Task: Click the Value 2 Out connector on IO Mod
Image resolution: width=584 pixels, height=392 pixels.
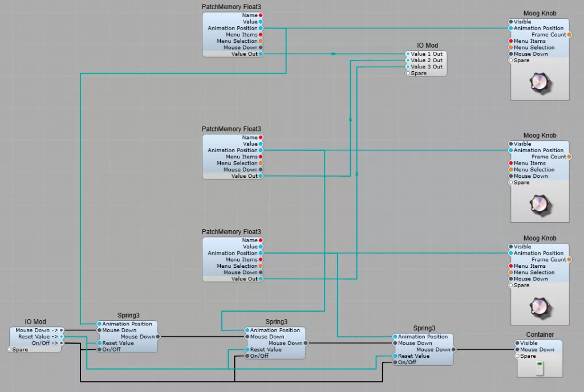Action: [x=408, y=60]
